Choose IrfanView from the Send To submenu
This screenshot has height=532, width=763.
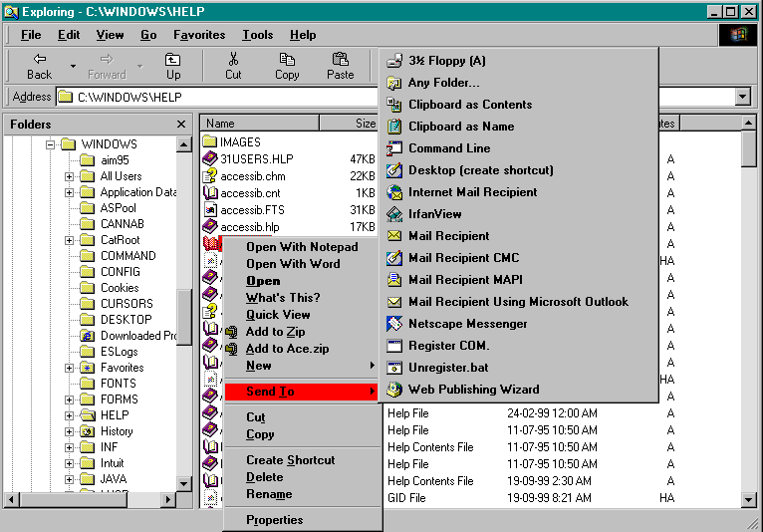[434, 214]
